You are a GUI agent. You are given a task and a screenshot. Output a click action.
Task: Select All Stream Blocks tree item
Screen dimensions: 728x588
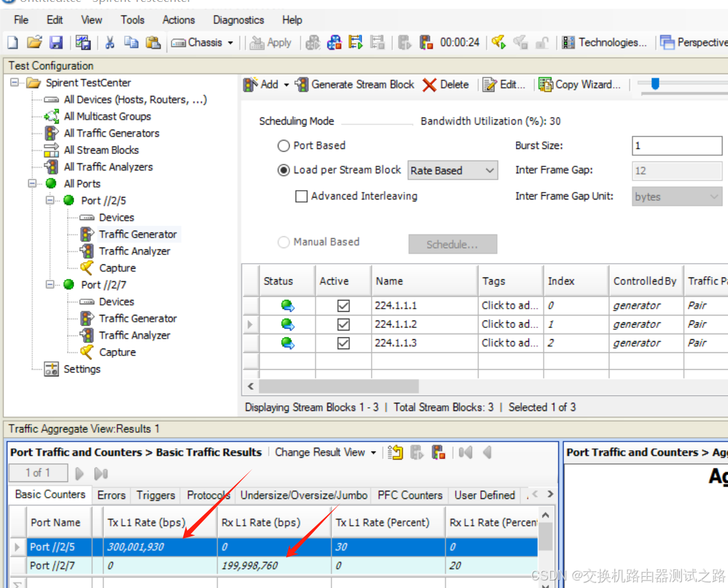[x=101, y=150]
